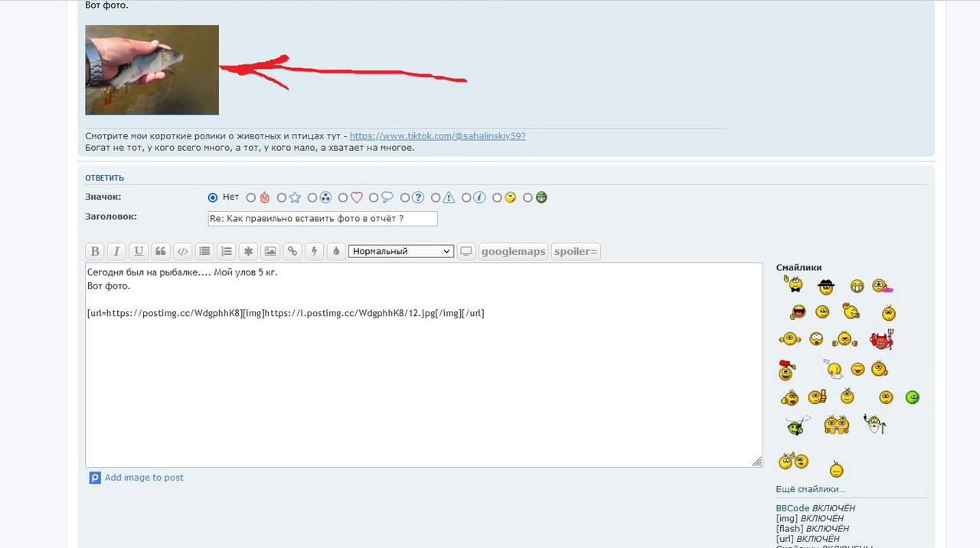Grab the text area resize handle

756,462
